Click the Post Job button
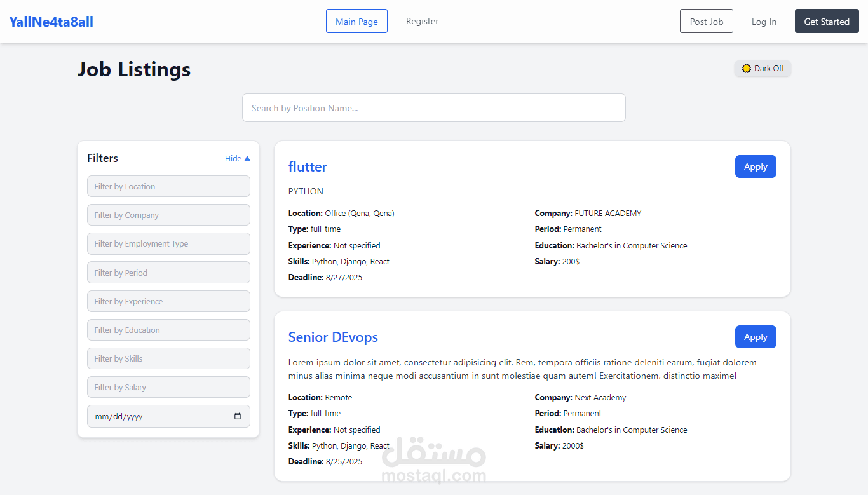The width and height of the screenshot is (868, 495). [x=707, y=21]
